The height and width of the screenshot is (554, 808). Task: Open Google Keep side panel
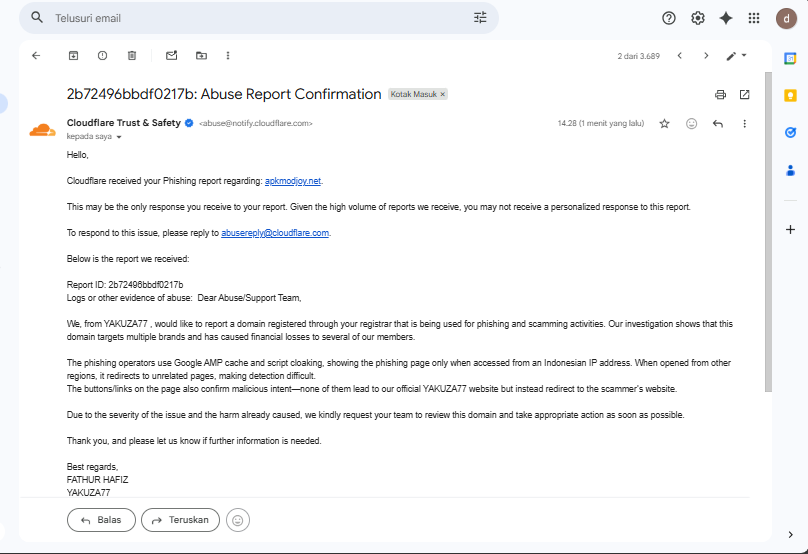tap(790, 96)
